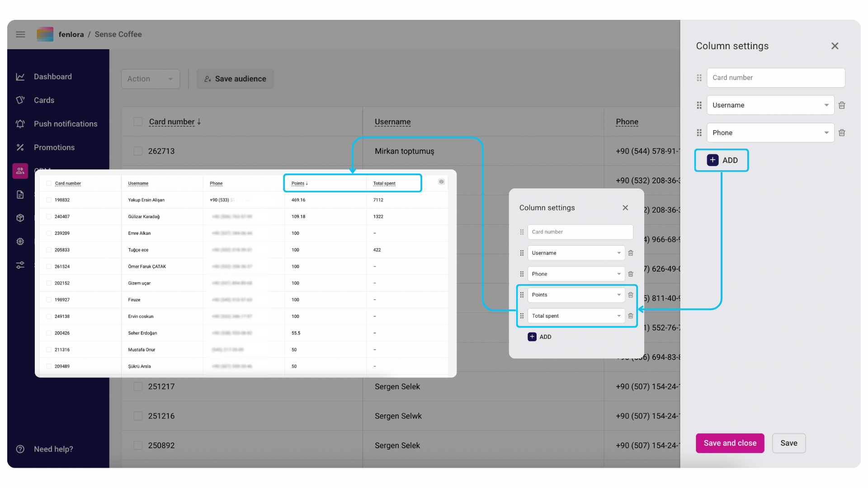This screenshot has height=488, width=868.
Task: Click the Need help? link
Action: (53, 449)
